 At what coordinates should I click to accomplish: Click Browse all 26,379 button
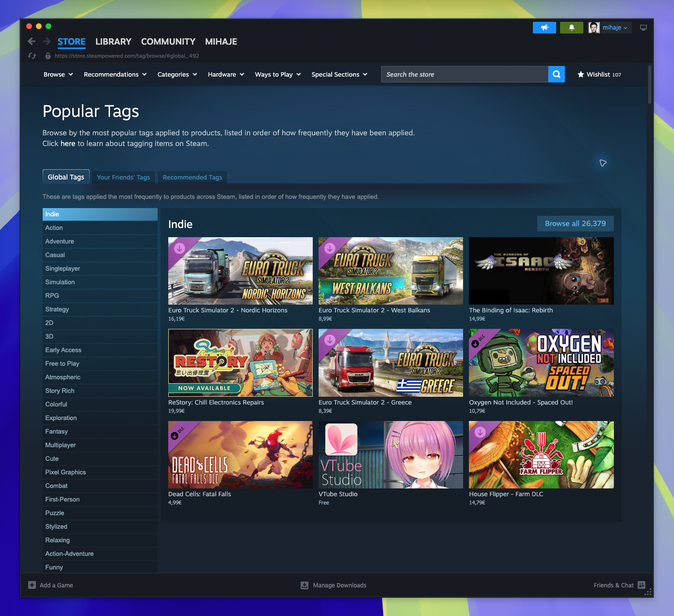pos(576,224)
